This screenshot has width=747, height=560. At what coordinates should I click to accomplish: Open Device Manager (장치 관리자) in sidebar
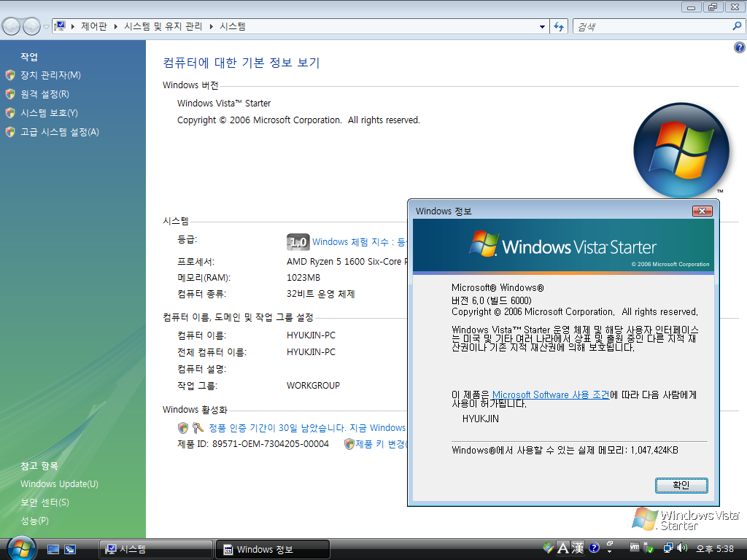[x=50, y=75]
